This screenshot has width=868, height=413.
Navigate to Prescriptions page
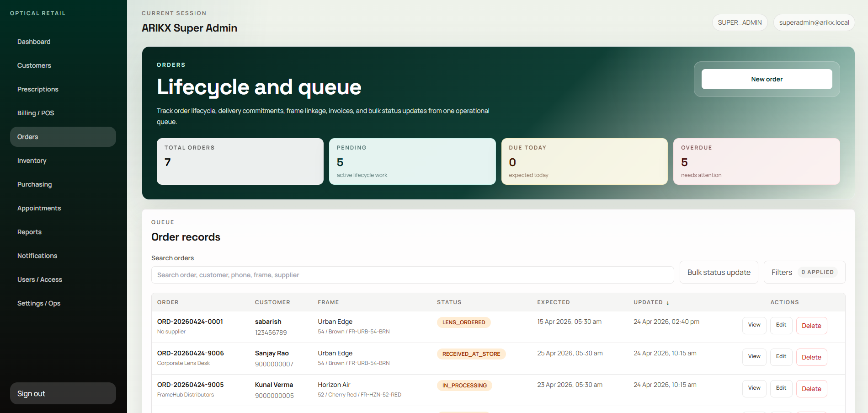(38, 89)
